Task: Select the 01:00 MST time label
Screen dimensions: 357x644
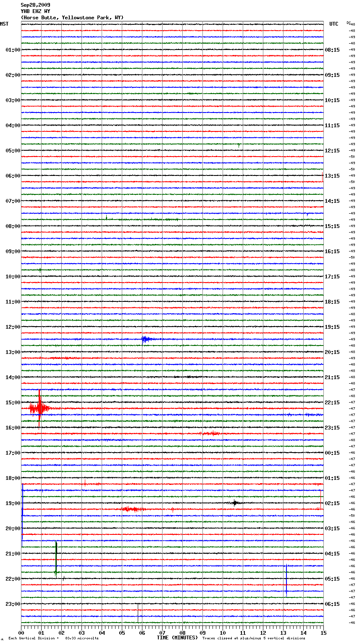Action: pos(13,50)
